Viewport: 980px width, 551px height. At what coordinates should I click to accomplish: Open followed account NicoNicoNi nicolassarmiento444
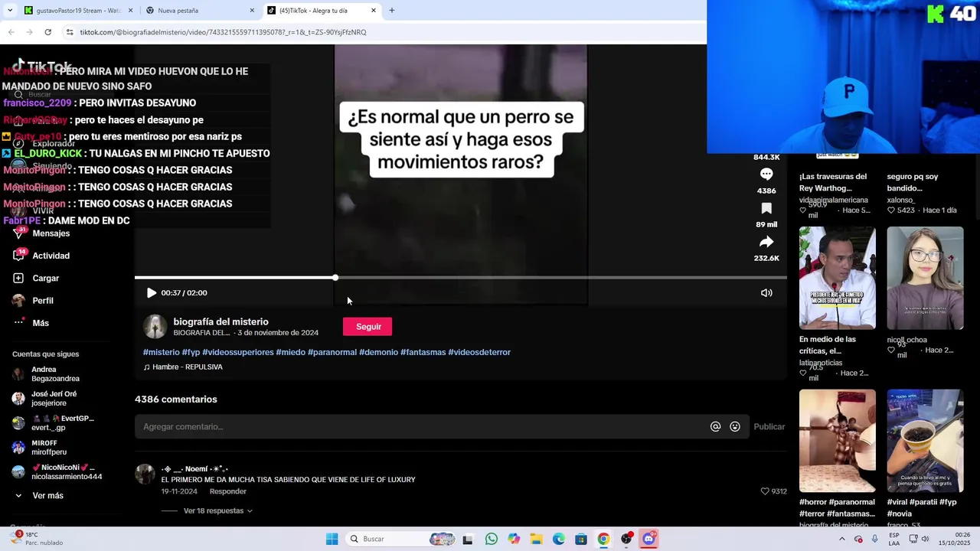pyautogui.click(x=66, y=472)
